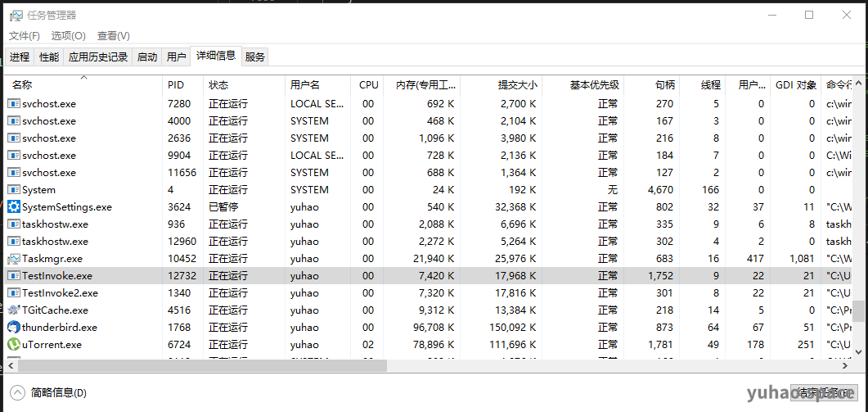Click the svchost.exe icon for PID 11656
The height and width of the screenshot is (412, 868).
tap(14, 173)
